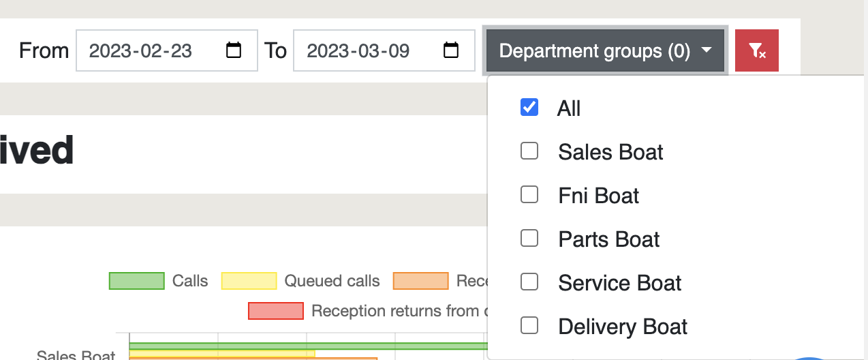The image size is (868, 360).
Task: Open the From date calendar picker icon
Action: (234, 50)
